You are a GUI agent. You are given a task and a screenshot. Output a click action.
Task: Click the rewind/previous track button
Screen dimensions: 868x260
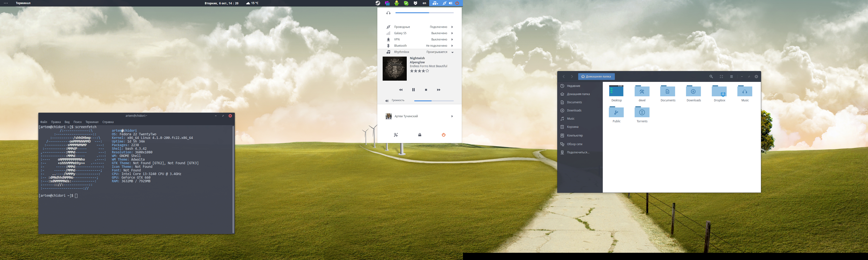click(400, 90)
